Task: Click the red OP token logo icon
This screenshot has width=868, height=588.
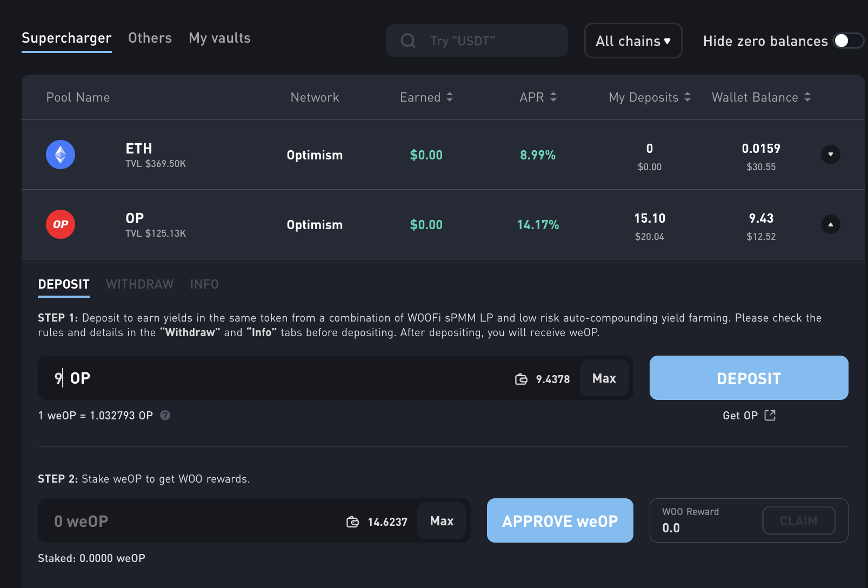Action: tap(61, 224)
